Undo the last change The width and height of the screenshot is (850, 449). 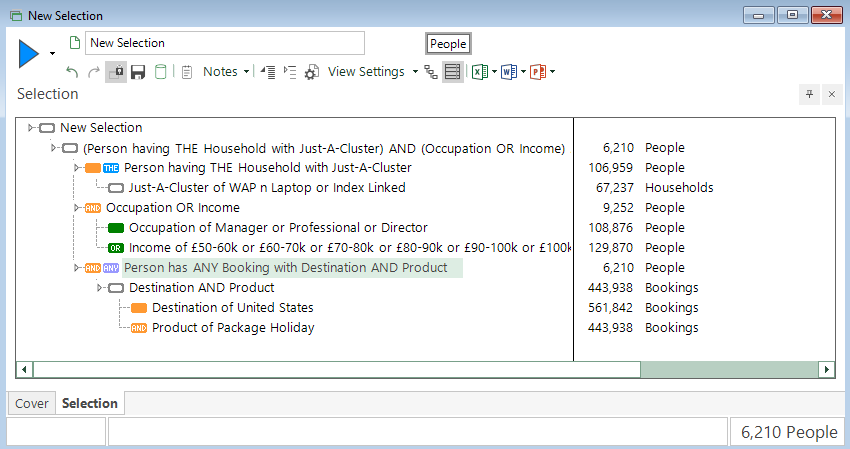(x=72, y=72)
